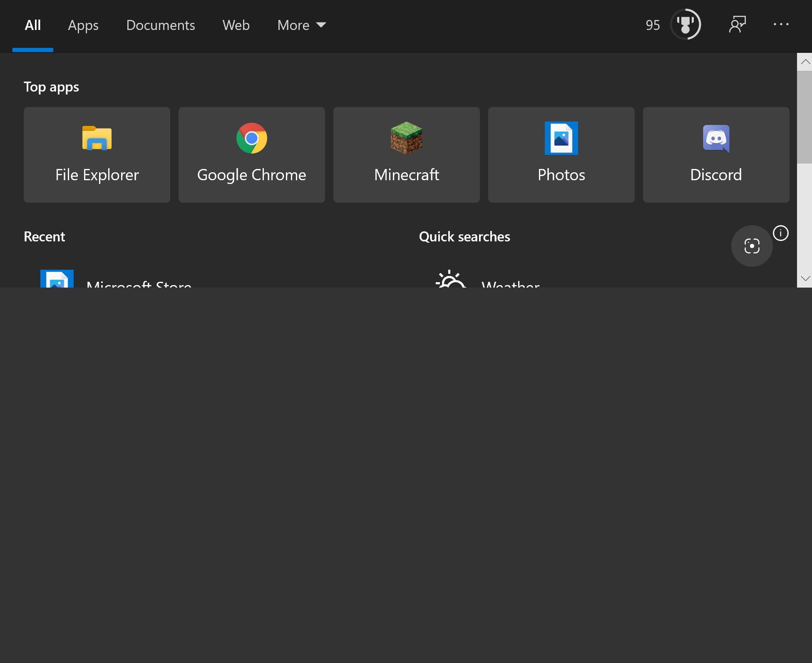Click the 95 rewards points number
812x663 pixels.
click(x=653, y=25)
